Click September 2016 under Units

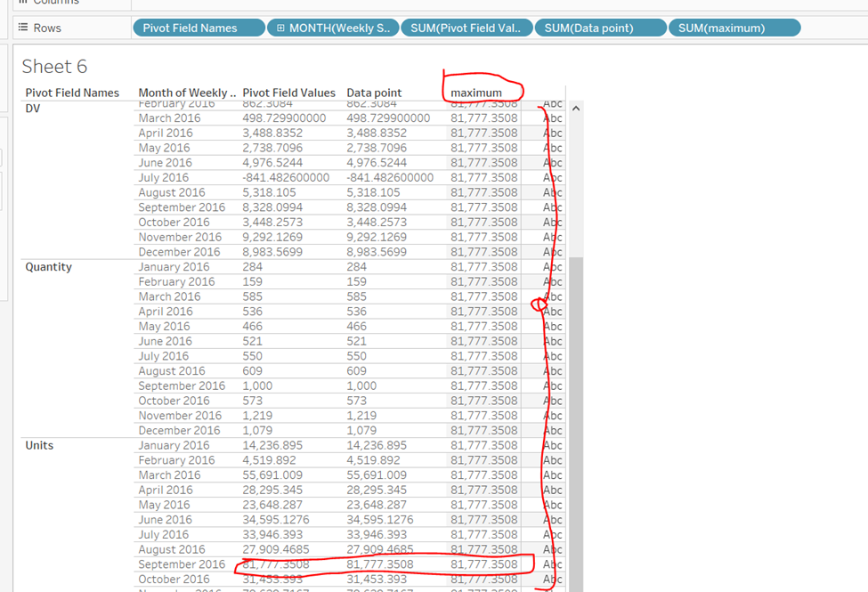coord(182,564)
